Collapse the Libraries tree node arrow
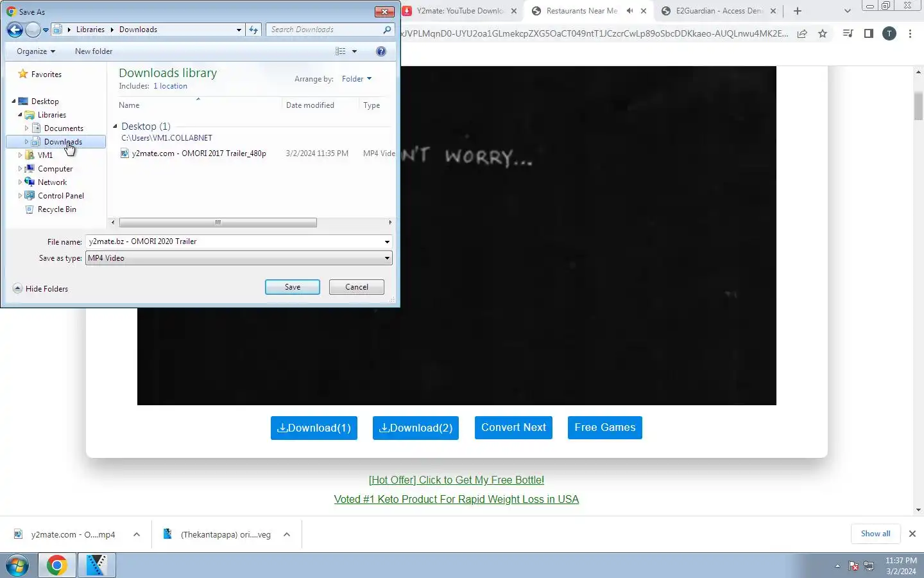The height and width of the screenshot is (578, 924). coord(20,115)
